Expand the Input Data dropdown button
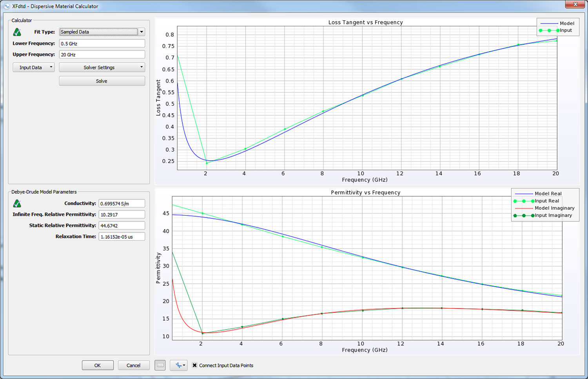588x379 pixels. [x=33, y=67]
